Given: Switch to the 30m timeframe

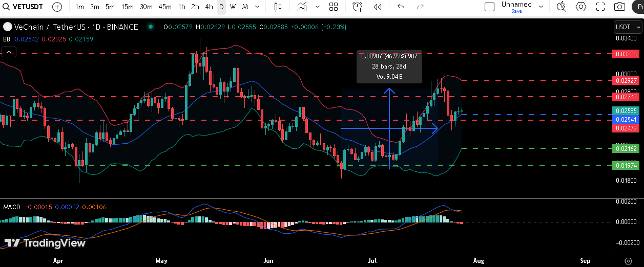Looking at the screenshot, I should click(x=146, y=7).
